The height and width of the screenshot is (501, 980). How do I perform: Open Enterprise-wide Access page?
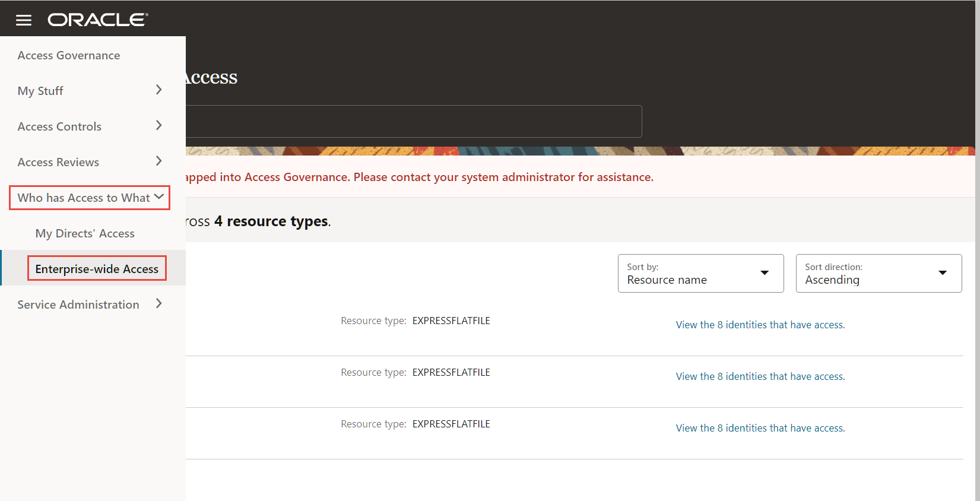(x=97, y=268)
